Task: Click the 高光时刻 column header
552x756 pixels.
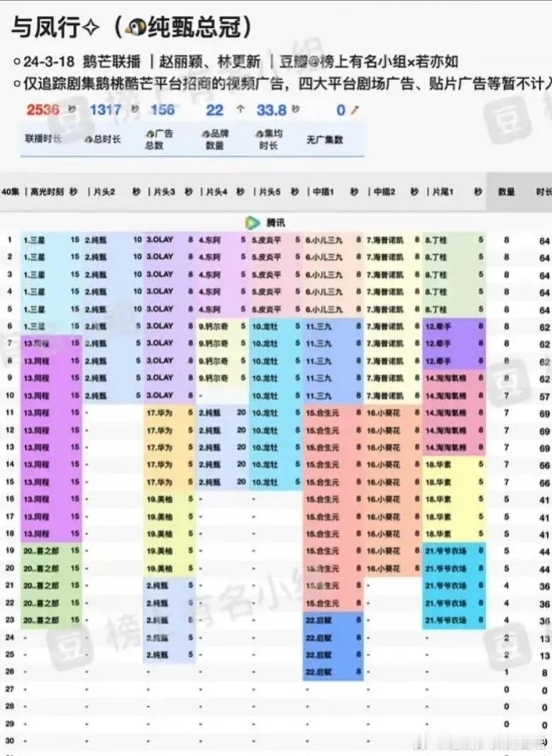Action: [47, 192]
